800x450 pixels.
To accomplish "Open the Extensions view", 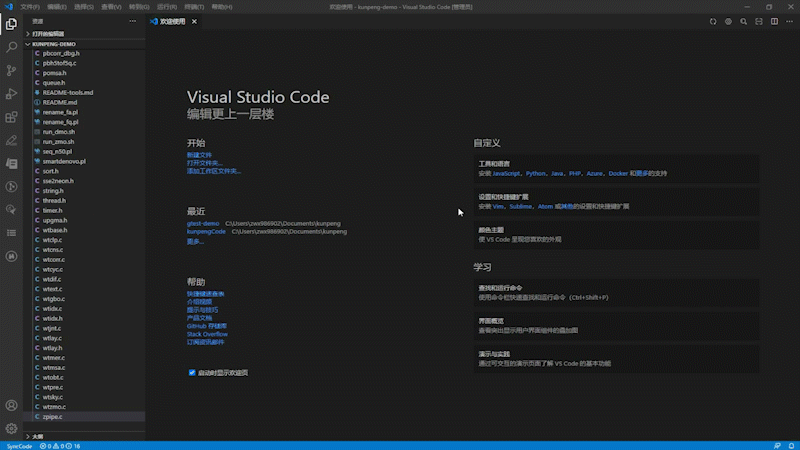I will click(x=11, y=117).
